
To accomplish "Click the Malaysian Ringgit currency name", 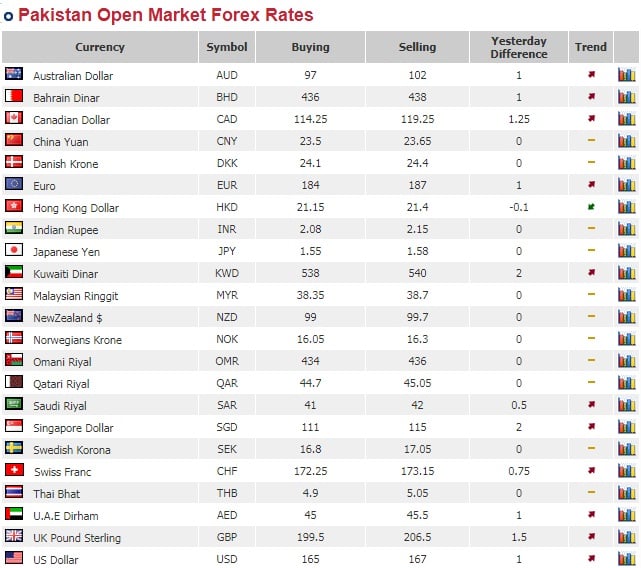I will click(76, 296).
